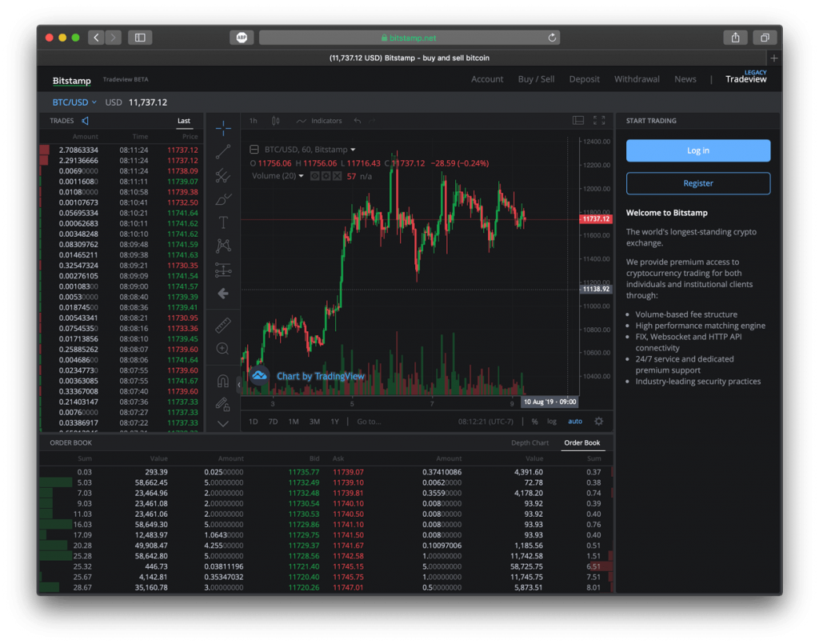
Task: Select the XABCD pattern tool
Action: click(223, 246)
